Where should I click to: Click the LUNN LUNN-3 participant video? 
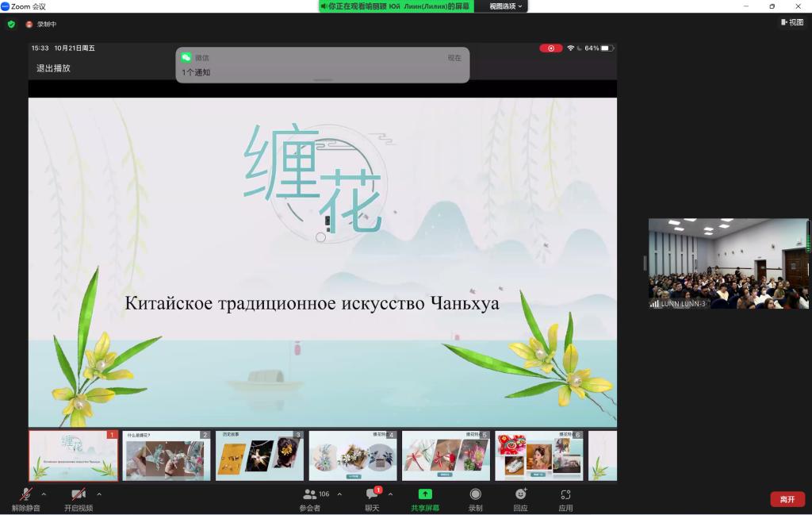tap(728, 263)
